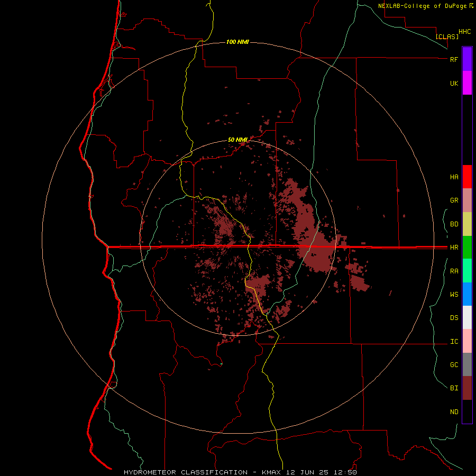The image size is (476, 476).
Task: Select the salmon GR legend swatch
Action: (467, 200)
